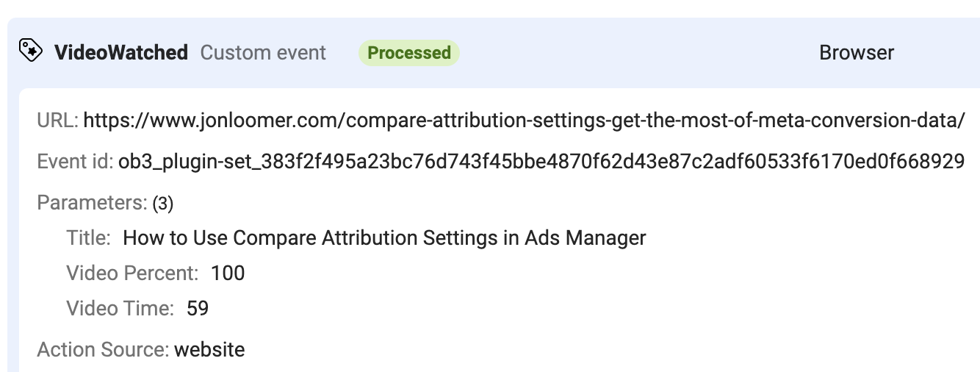The height and width of the screenshot is (372, 980).
Task: Click the green Processed status badge
Action: pyautogui.click(x=409, y=53)
